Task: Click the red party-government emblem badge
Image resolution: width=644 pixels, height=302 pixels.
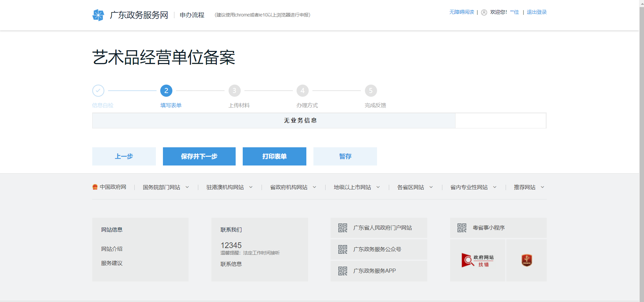Action: [x=527, y=260]
